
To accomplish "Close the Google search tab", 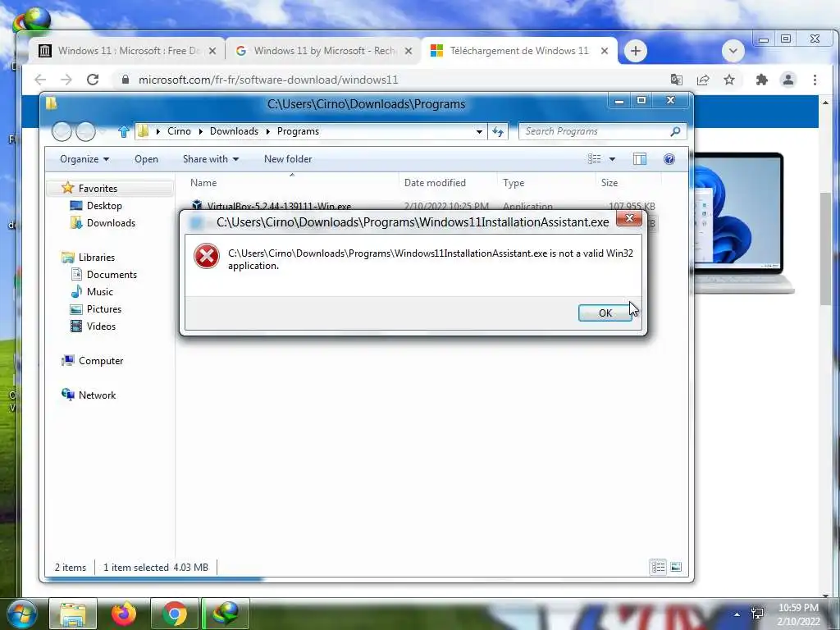I will (x=409, y=51).
